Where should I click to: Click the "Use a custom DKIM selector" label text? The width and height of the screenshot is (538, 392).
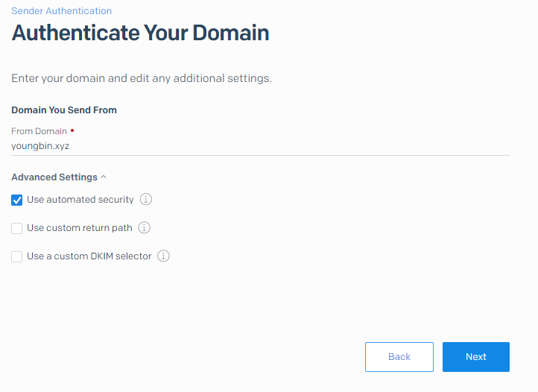pos(89,256)
